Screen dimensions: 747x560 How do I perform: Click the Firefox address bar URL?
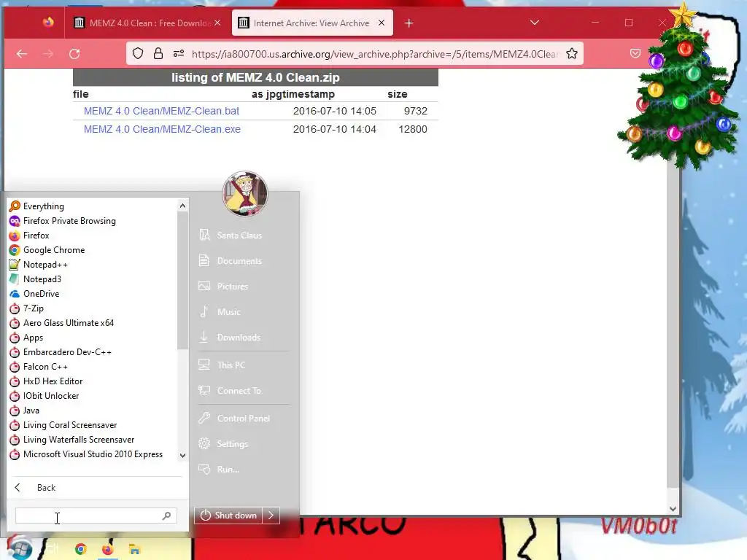click(x=375, y=54)
